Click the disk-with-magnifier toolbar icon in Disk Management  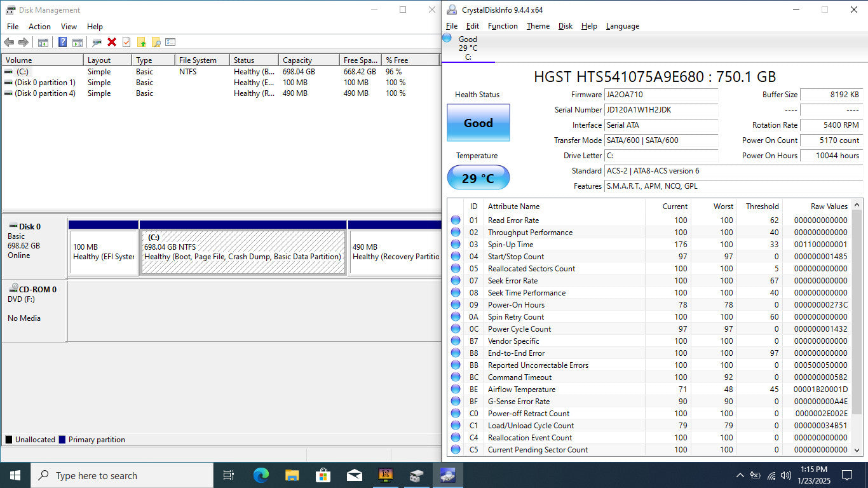[x=97, y=43]
